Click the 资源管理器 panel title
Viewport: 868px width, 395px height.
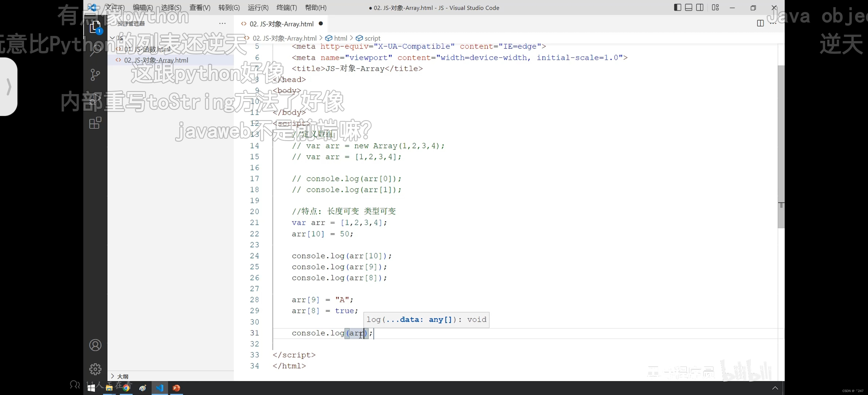(131, 23)
